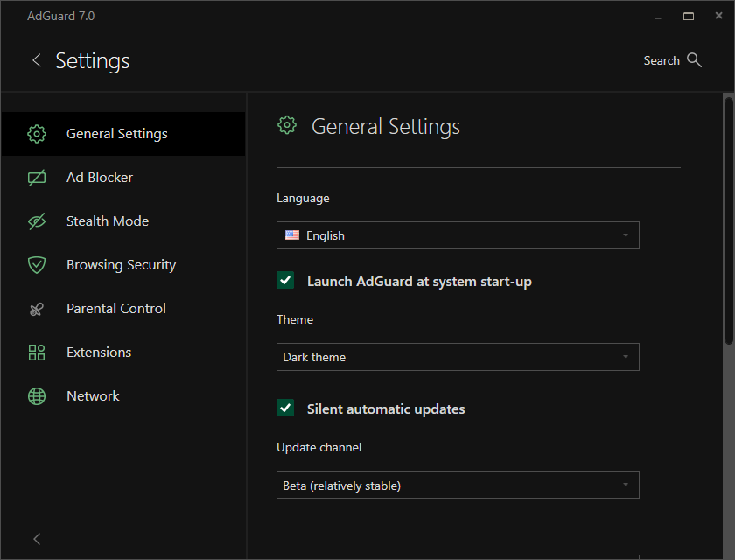The width and height of the screenshot is (735, 560).
Task: Click the Search magnifier icon
Action: click(695, 60)
